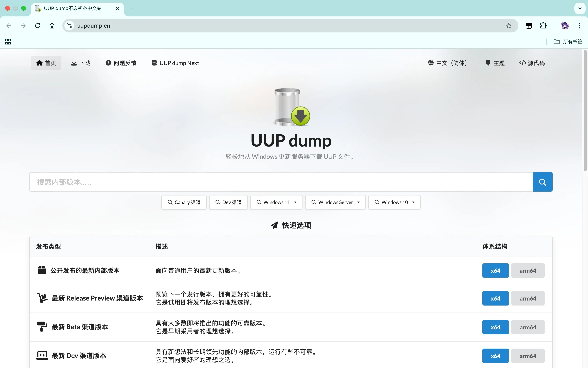Viewport: 588px width, 368px height.
Task: Switch the site theme via 主题
Action: click(x=494, y=63)
